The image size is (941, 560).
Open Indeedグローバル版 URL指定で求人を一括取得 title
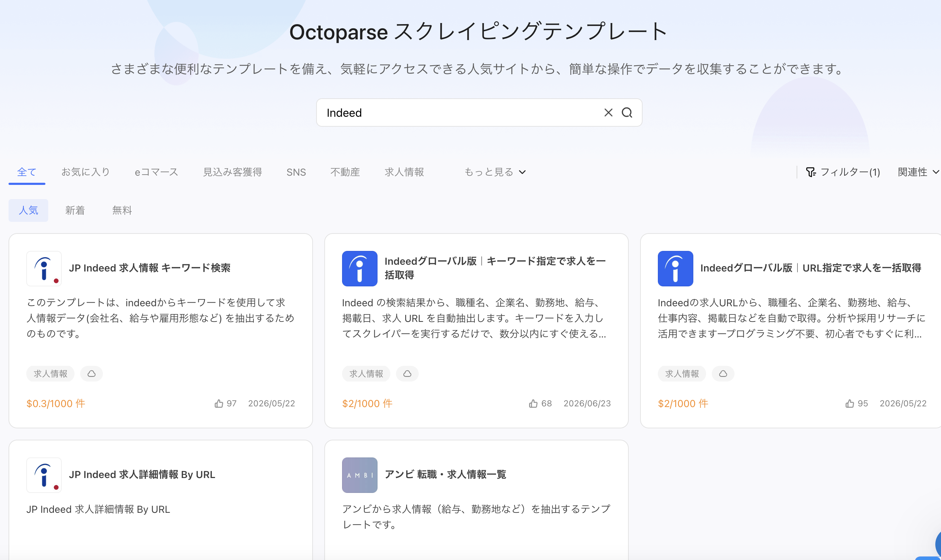(811, 268)
